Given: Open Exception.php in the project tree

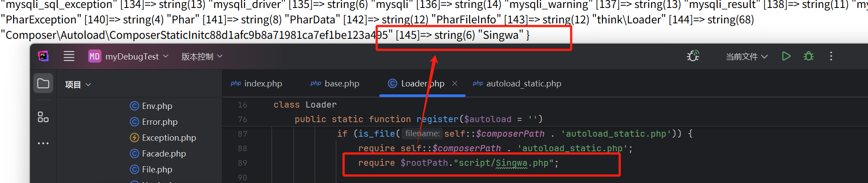Looking at the screenshot, I should click(168, 138).
